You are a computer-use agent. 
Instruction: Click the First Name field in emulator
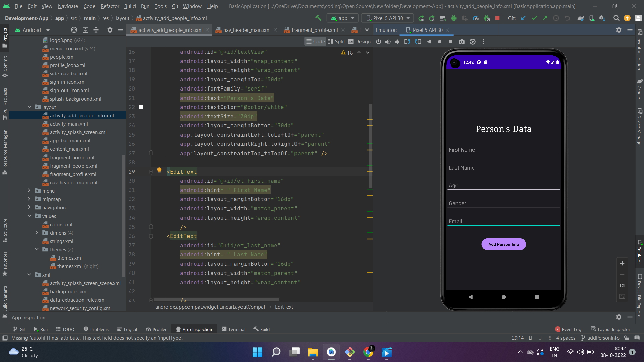point(503,150)
